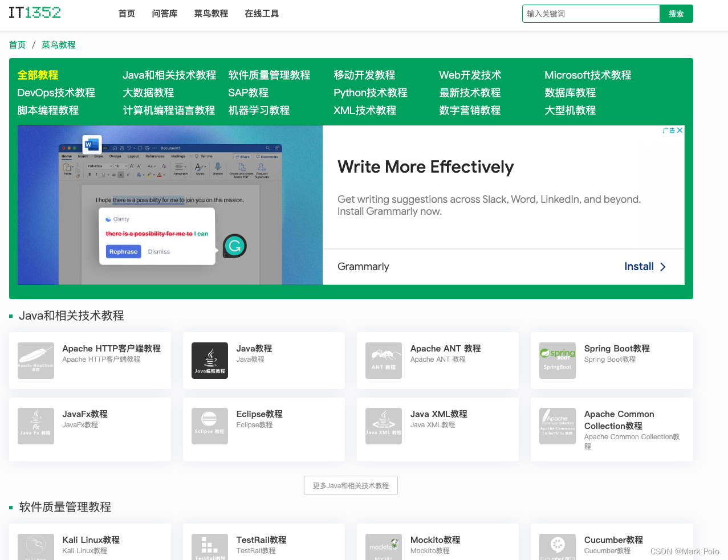
Task: Open 菜鸟教程 in top navigation
Action: [211, 14]
